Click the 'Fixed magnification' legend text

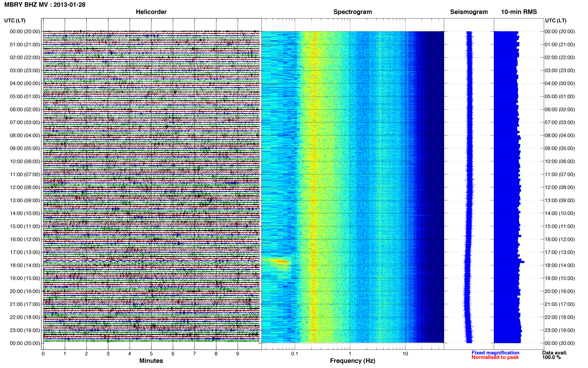pyautogui.click(x=495, y=353)
